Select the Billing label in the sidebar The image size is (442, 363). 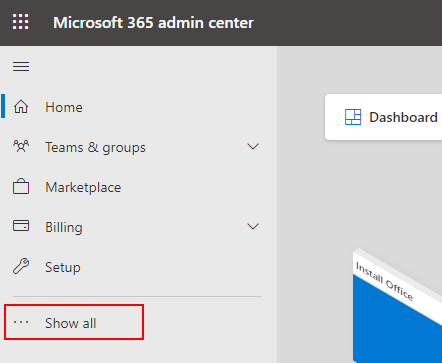[64, 227]
